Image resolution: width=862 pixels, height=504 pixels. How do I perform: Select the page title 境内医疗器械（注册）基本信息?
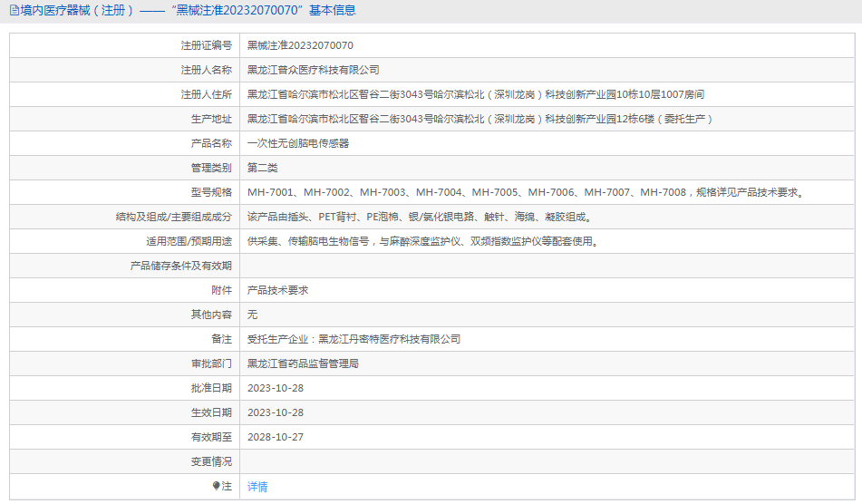coord(188,11)
